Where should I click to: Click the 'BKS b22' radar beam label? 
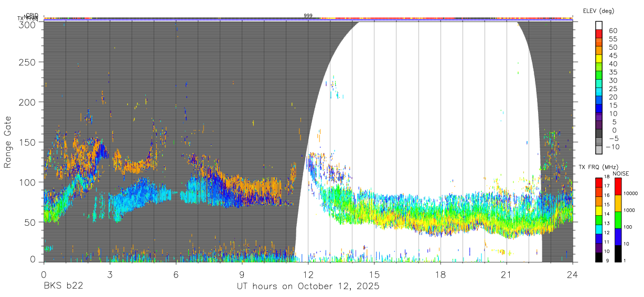pyautogui.click(x=63, y=287)
